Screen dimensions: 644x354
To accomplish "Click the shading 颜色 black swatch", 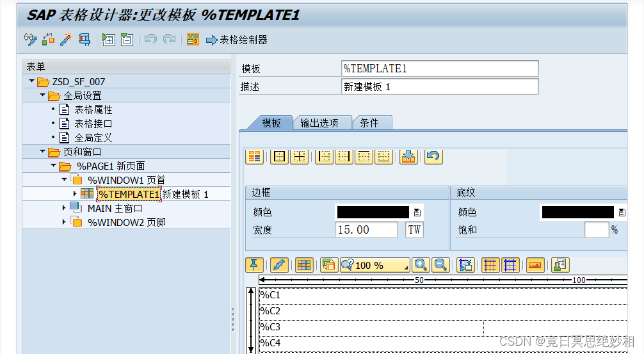I will (x=578, y=212).
